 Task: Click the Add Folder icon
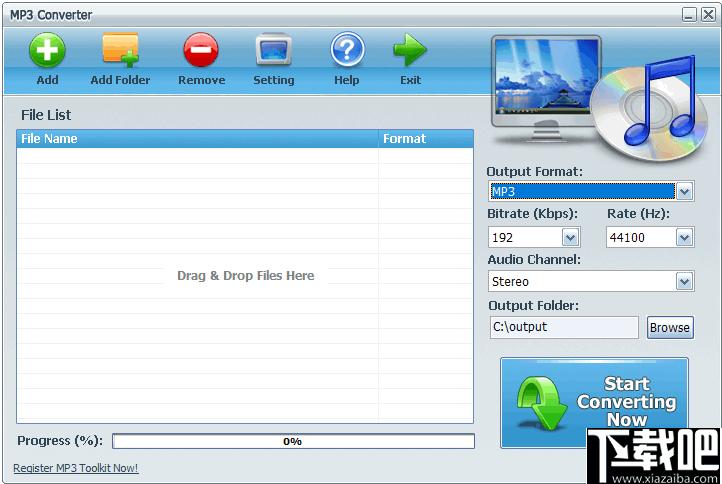(x=120, y=50)
